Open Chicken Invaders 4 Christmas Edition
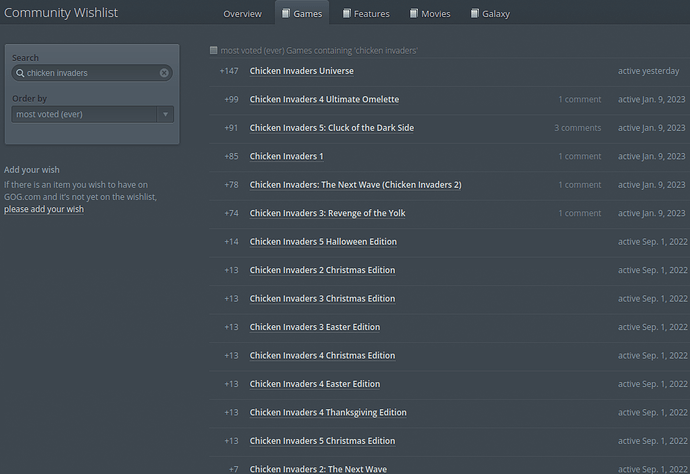The image size is (690, 474). coord(322,356)
